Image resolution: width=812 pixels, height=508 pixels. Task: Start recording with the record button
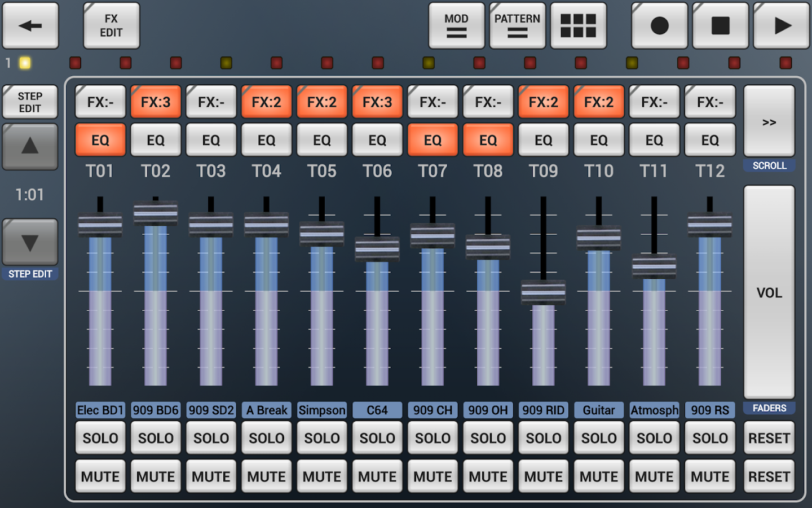pyautogui.click(x=659, y=25)
